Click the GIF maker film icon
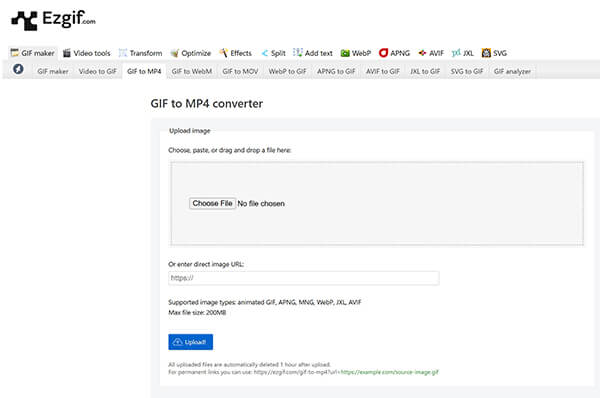600x398 pixels. point(15,53)
